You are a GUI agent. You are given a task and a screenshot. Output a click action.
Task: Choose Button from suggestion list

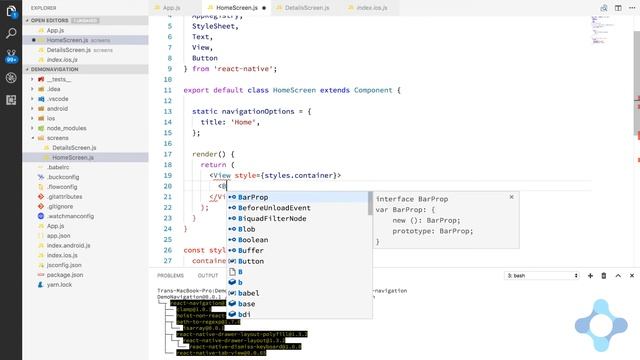(x=297, y=261)
